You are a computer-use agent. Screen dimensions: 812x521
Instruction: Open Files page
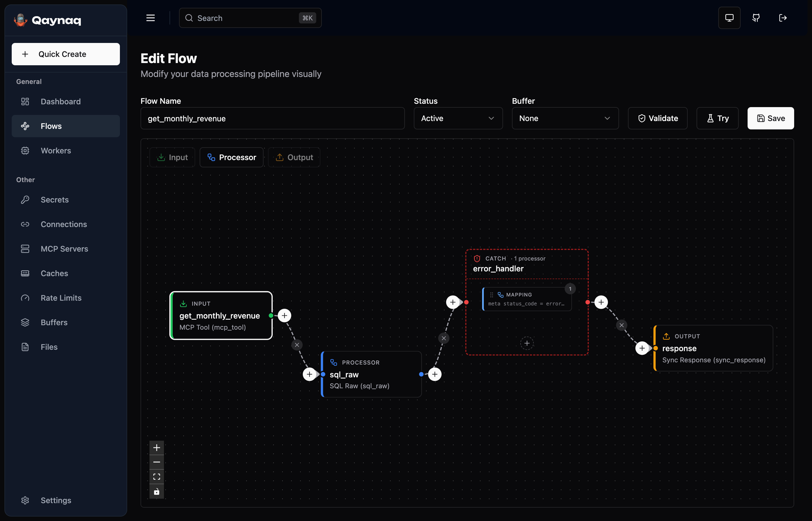pos(66,347)
